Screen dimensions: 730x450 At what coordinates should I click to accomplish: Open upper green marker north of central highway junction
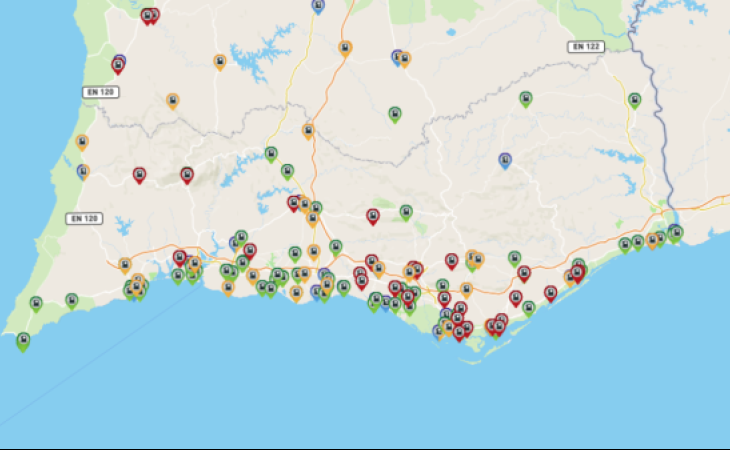[271, 155]
